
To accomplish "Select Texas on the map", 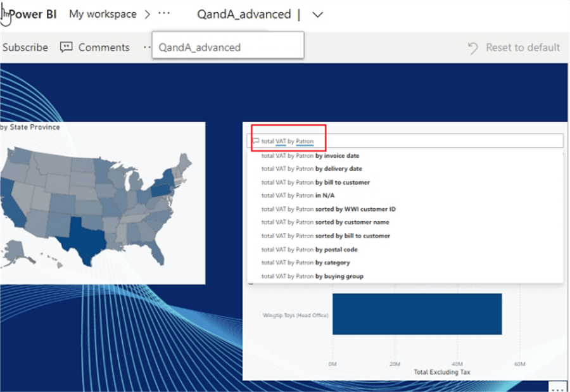I will (x=85, y=240).
